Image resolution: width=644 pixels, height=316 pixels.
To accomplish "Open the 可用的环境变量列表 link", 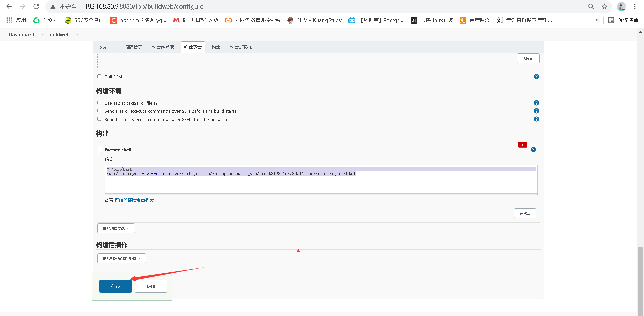I will [134, 200].
